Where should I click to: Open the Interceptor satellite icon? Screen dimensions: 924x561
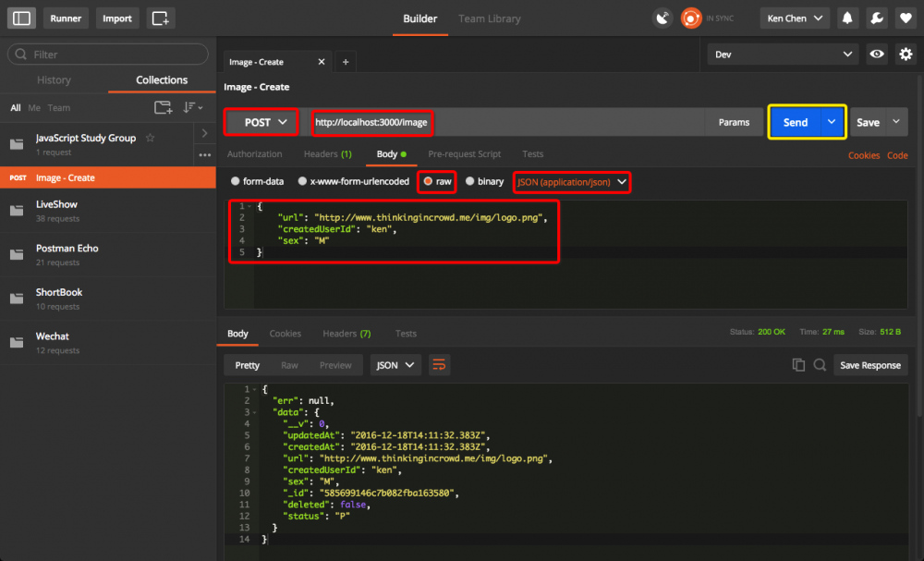(x=663, y=18)
